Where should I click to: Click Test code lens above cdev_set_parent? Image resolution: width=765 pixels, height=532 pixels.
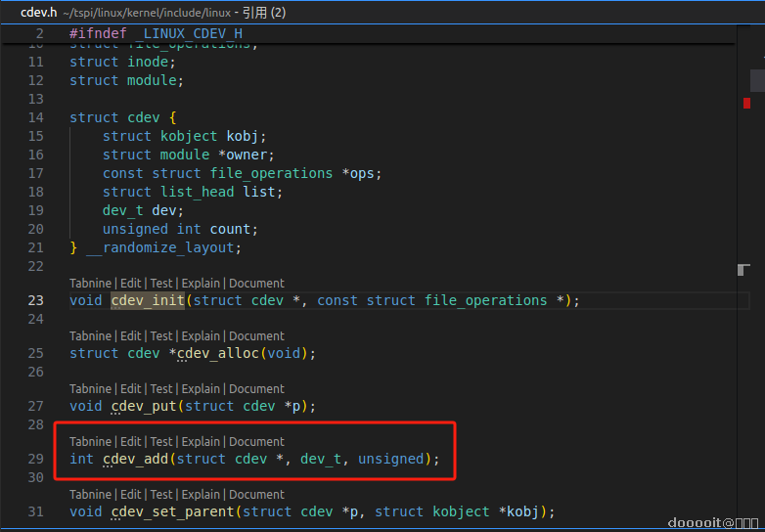(161, 494)
